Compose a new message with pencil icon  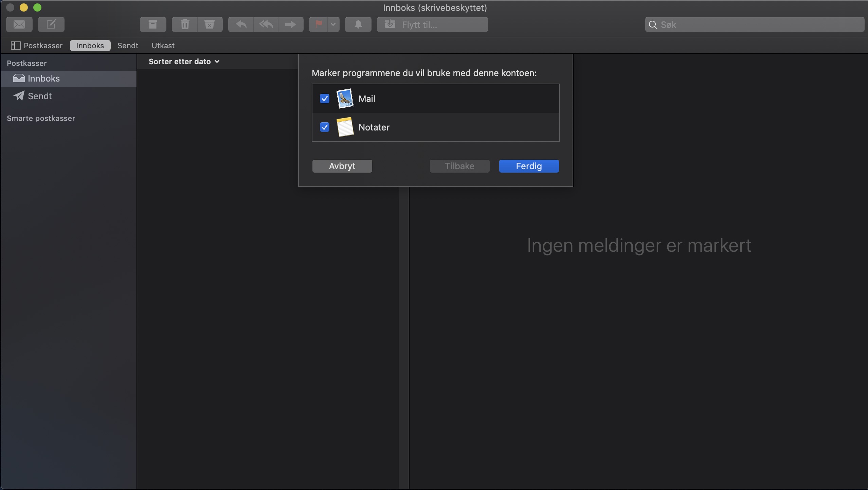point(51,24)
